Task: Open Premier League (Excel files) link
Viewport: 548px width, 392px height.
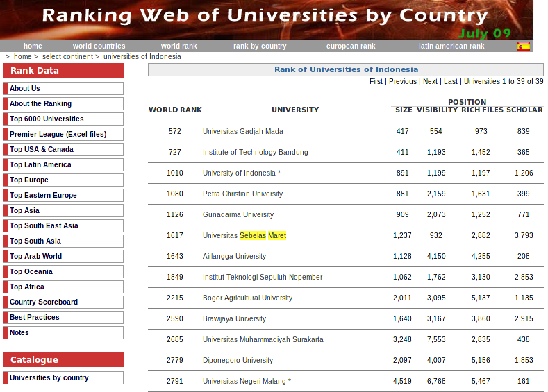Action: coord(63,134)
